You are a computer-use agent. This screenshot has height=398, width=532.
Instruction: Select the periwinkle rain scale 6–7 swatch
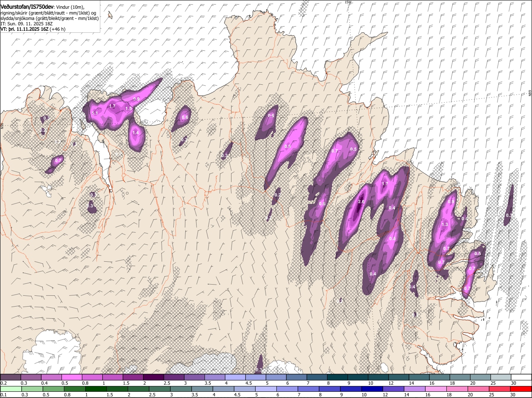(288, 389)
